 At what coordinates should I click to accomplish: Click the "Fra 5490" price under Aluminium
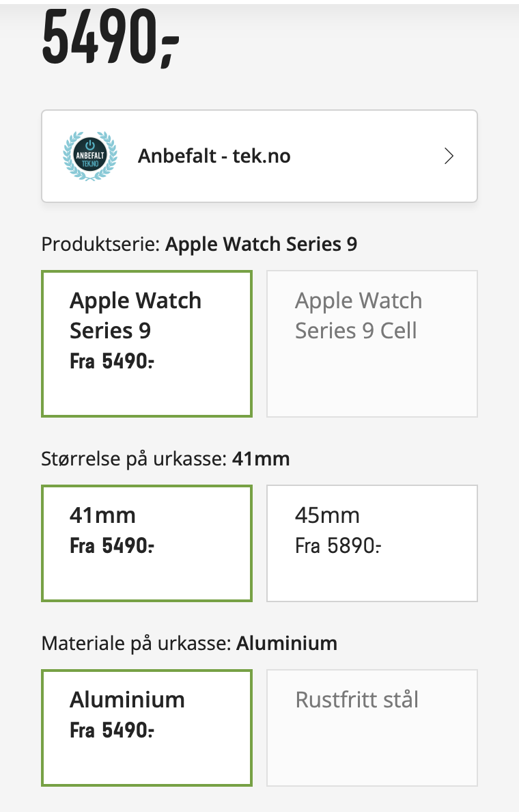click(x=112, y=730)
